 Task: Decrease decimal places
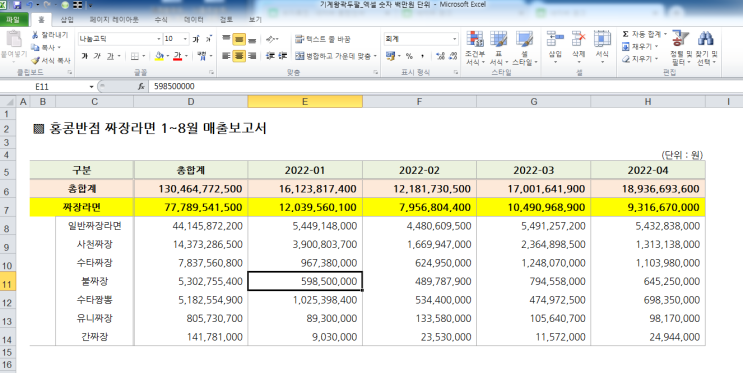pos(453,56)
